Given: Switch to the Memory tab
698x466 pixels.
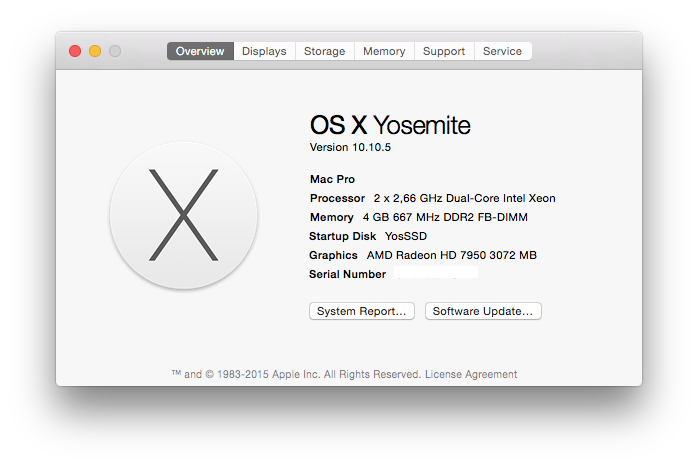Looking at the screenshot, I should click(x=384, y=51).
